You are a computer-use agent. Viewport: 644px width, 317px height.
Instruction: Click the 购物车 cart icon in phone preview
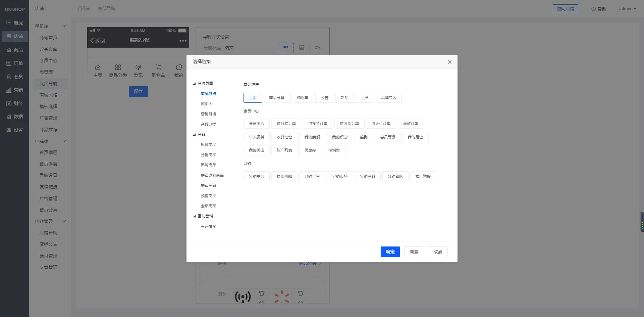(158, 67)
